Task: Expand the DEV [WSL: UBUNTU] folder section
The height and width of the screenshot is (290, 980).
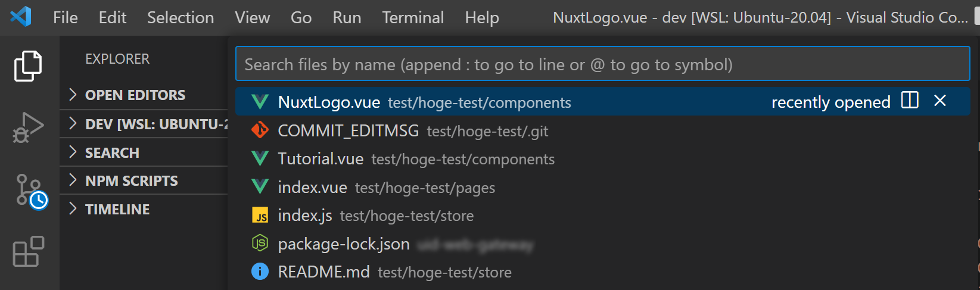Action: click(149, 124)
